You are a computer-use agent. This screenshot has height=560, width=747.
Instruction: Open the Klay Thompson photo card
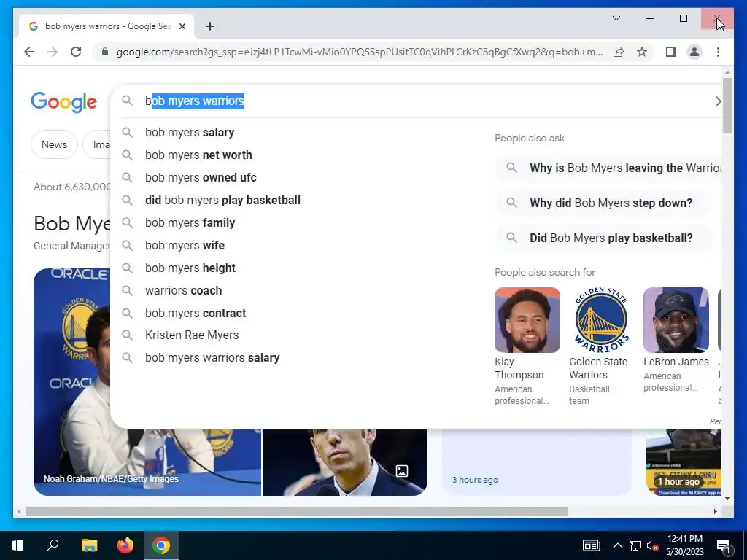(x=527, y=320)
